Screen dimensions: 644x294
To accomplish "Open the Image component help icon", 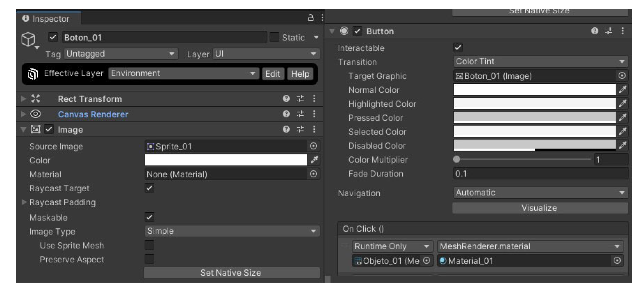I will 286,129.
